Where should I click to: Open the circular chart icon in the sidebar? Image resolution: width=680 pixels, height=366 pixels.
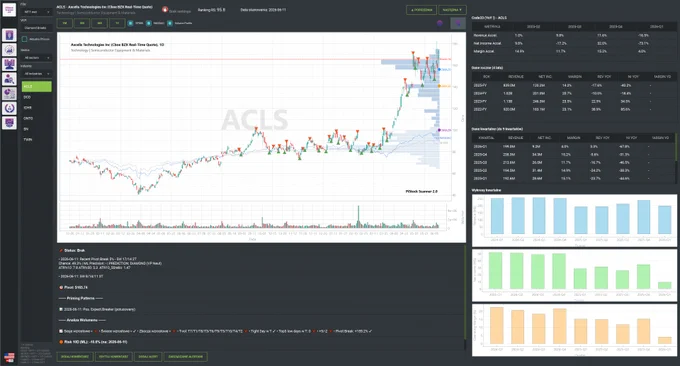pos(9,50)
